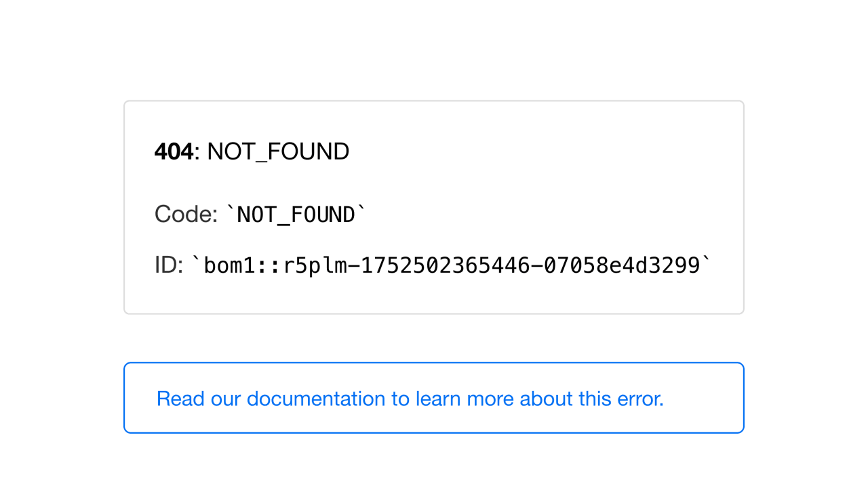Click the monospace NOT_FOUND code value
The width and height of the screenshot is (868, 488).
(296, 214)
